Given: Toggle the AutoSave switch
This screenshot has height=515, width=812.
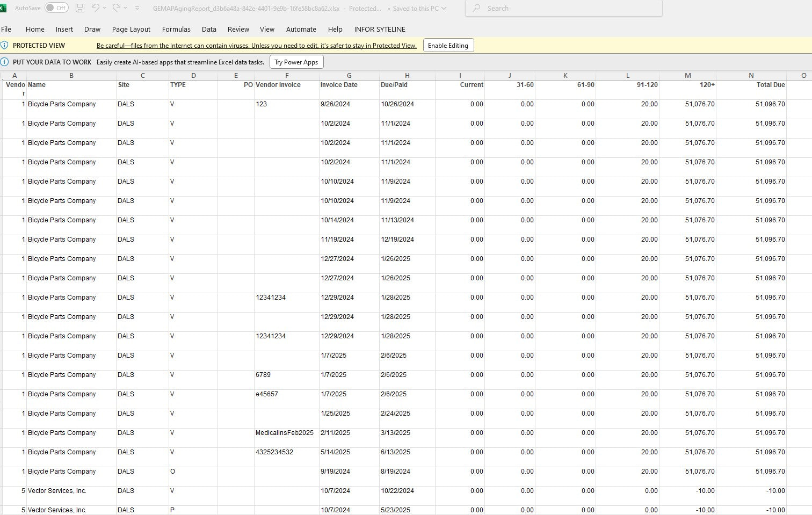Looking at the screenshot, I should click(x=56, y=8).
